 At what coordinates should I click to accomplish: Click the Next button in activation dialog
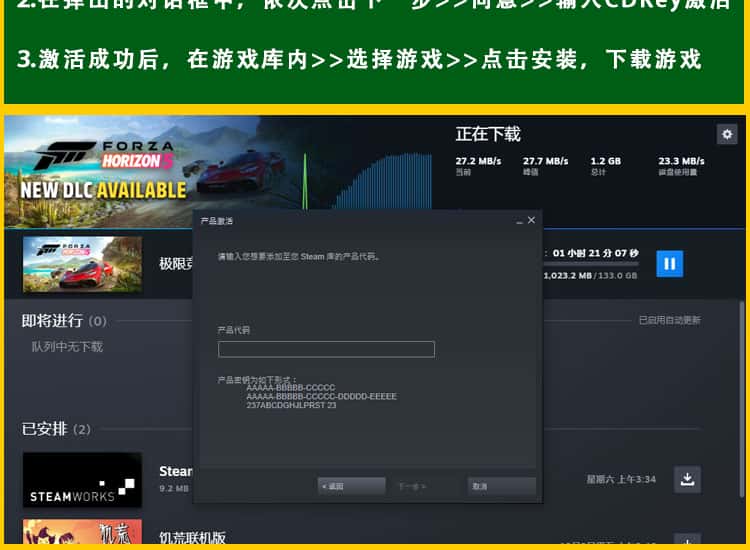[x=412, y=486]
